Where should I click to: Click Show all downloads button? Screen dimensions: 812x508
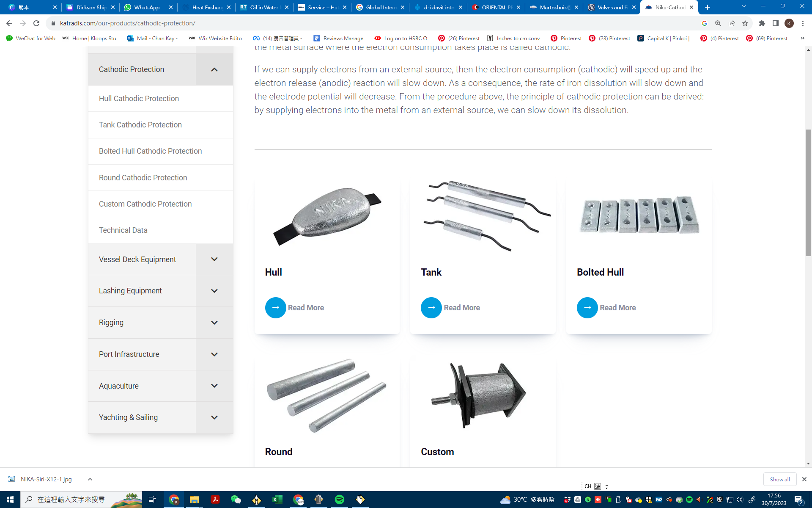click(x=779, y=479)
